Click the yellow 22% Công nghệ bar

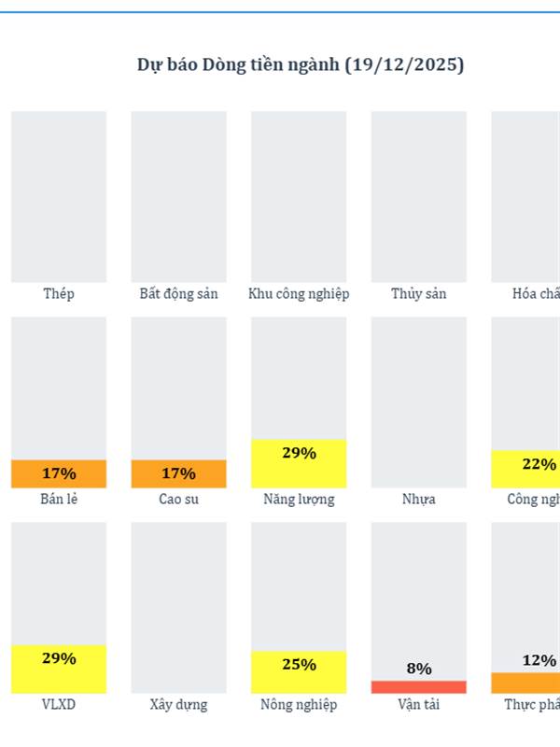pyautogui.click(x=525, y=470)
